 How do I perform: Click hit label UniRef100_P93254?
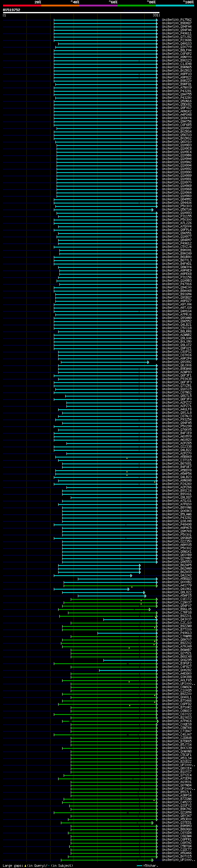coord(176,419)
